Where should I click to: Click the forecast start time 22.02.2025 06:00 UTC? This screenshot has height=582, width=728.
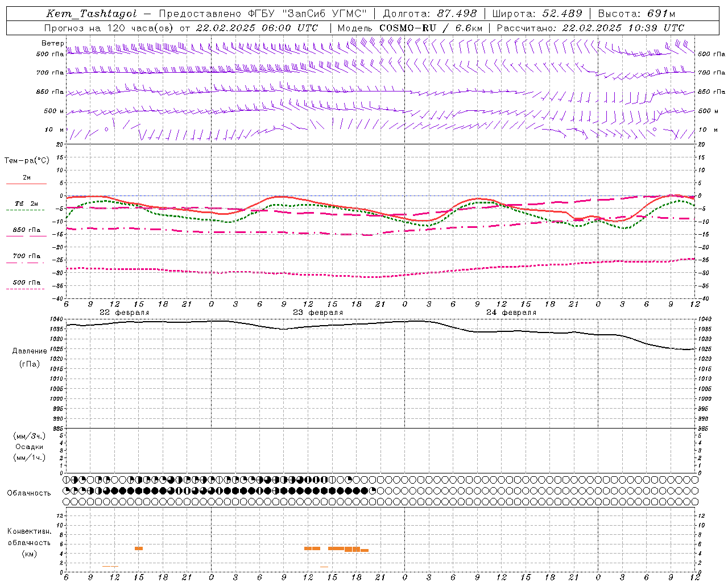(x=257, y=28)
